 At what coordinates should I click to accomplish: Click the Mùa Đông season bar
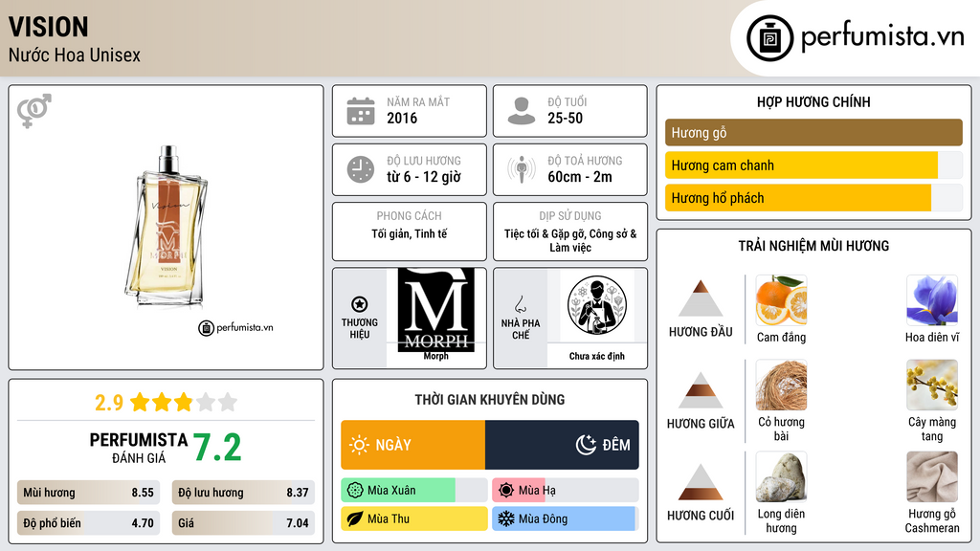(566, 518)
